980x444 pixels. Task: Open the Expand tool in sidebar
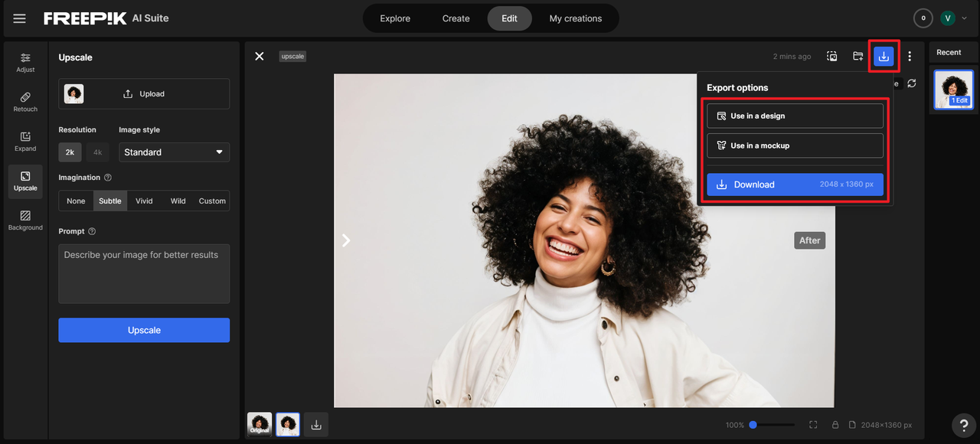(x=25, y=142)
